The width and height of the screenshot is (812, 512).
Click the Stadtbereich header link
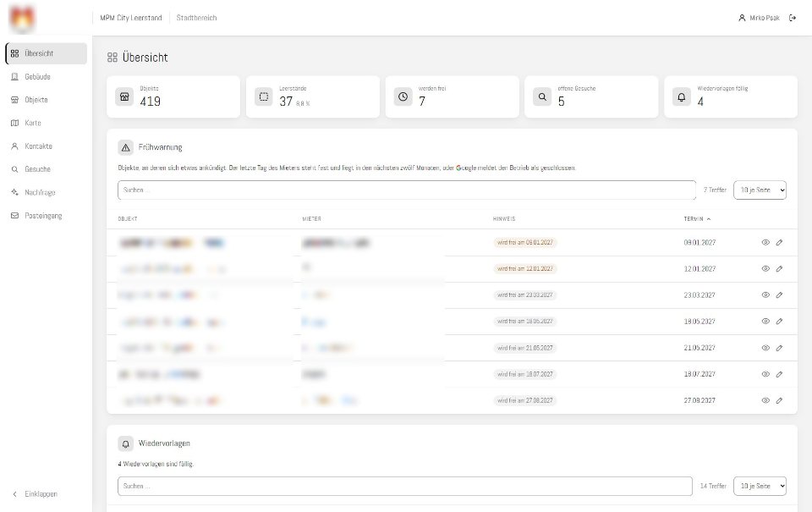click(x=196, y=18)
